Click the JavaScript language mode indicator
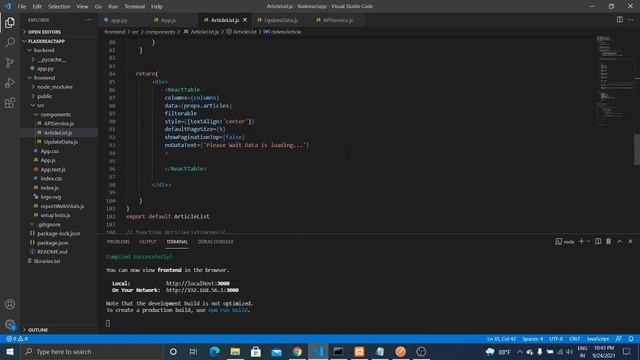The width and height of the screenshot is (640, 360). tap(598, 339)
